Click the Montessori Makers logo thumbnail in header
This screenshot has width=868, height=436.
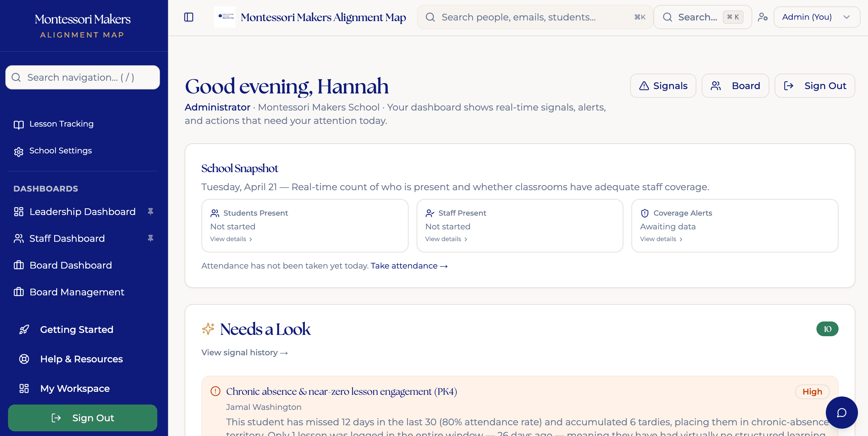tap(225, 17)
